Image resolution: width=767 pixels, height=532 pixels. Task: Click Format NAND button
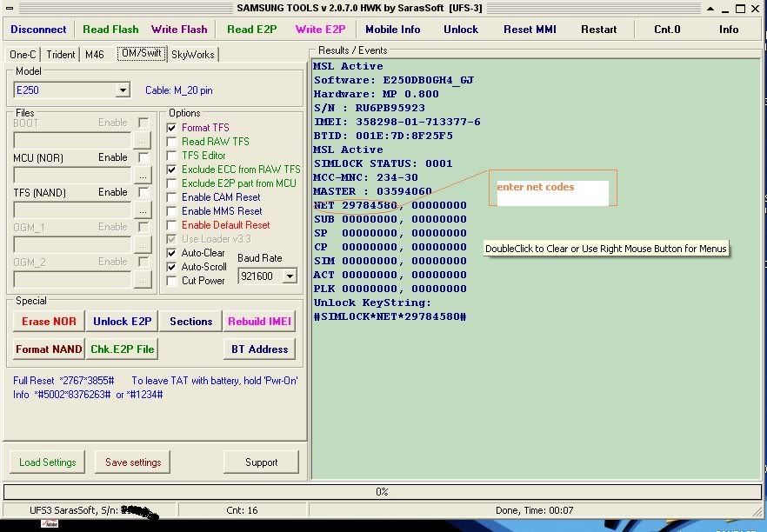[x=49, y=349]
